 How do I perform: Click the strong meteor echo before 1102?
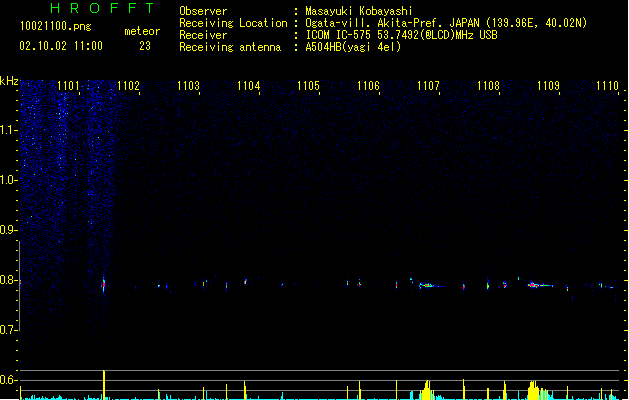[x=103, y=285]
